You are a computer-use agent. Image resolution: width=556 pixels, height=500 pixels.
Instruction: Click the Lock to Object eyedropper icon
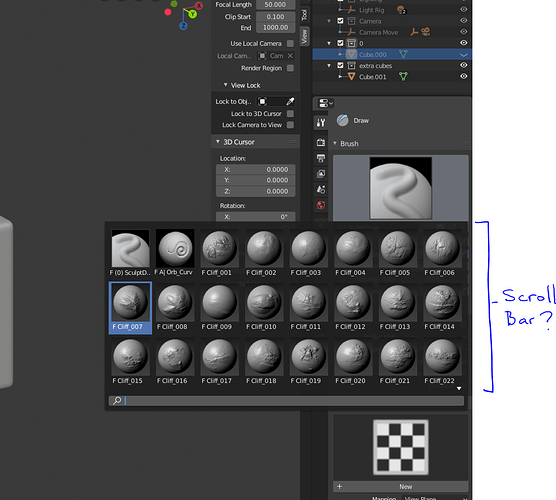[x=290, y=102]
